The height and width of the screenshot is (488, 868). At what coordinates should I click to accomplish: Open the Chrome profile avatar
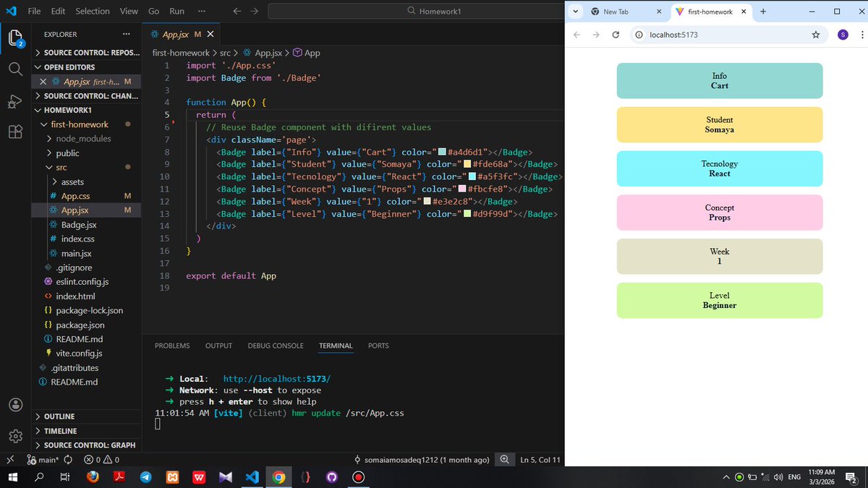click(x=843, y=35)
